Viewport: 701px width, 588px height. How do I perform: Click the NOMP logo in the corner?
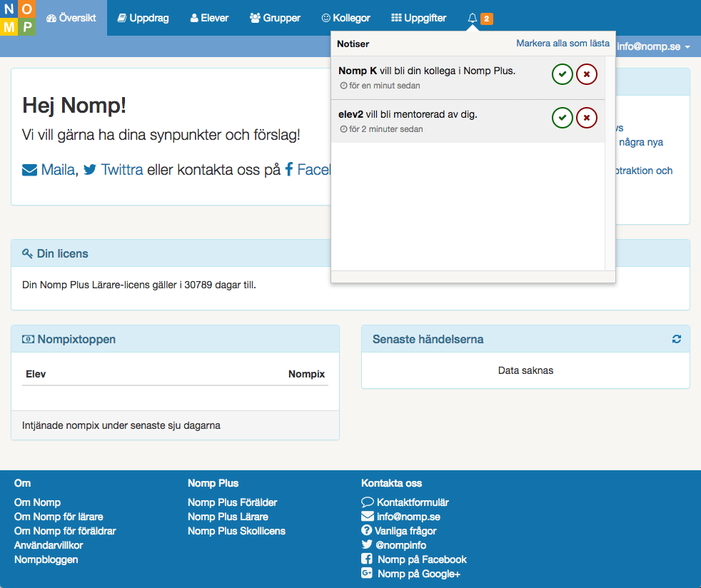[18, 18]
